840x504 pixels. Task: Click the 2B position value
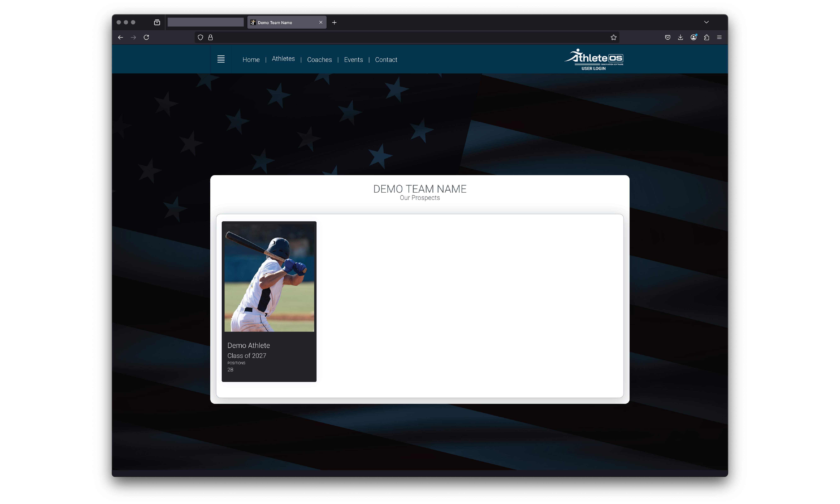(x=230, y=369)
